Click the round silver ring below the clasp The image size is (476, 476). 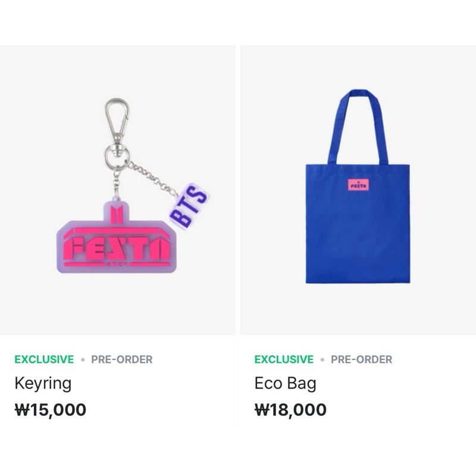117,157
